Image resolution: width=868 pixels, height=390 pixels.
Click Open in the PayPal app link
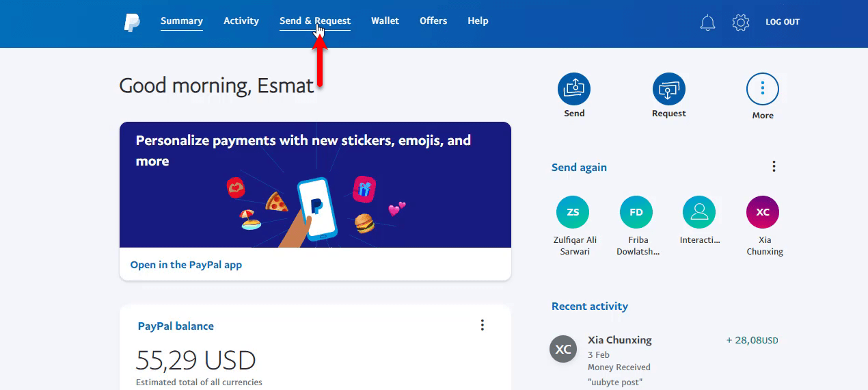[186, 265]
